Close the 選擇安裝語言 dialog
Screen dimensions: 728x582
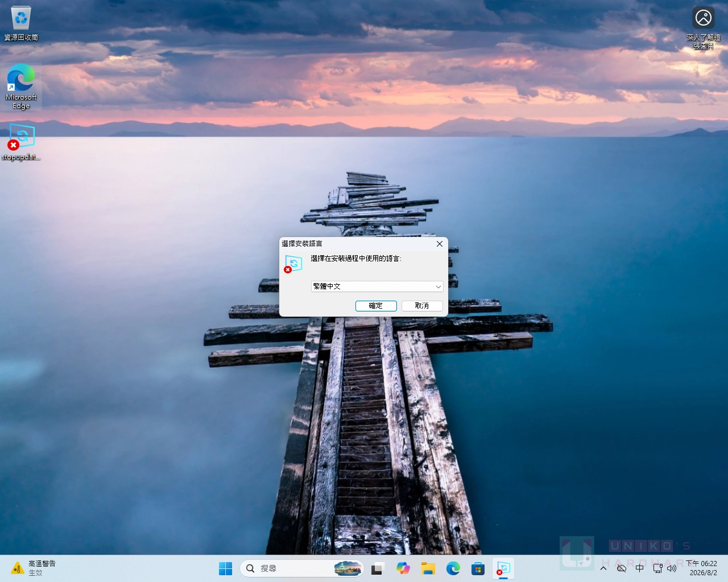439,244
